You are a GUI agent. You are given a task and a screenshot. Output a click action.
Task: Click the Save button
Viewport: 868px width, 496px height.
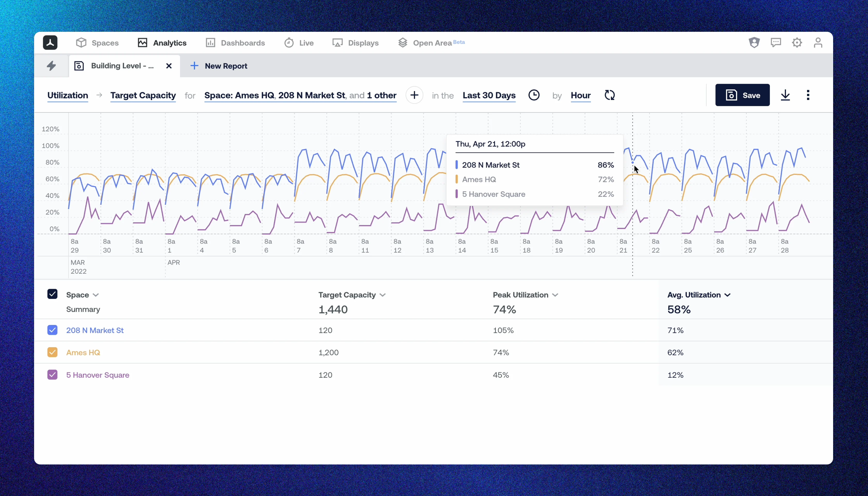742,95
